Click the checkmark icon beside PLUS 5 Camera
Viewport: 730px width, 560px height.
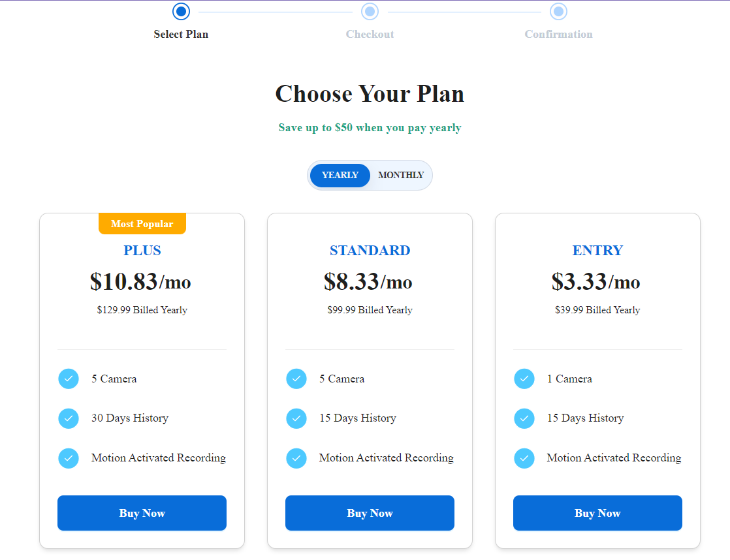[69, 379]
